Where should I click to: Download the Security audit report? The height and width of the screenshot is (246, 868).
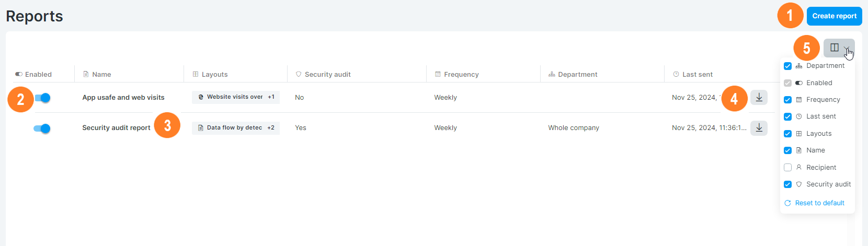click(759, 127)
